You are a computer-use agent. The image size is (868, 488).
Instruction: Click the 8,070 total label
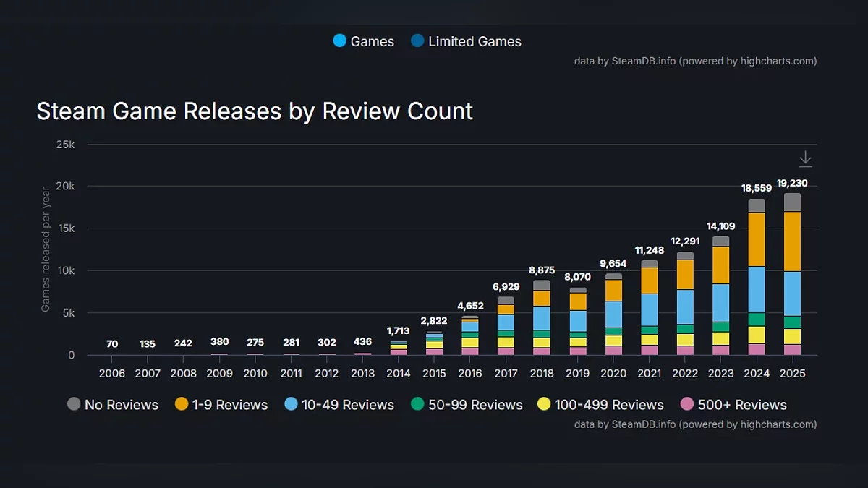point(578,277)
